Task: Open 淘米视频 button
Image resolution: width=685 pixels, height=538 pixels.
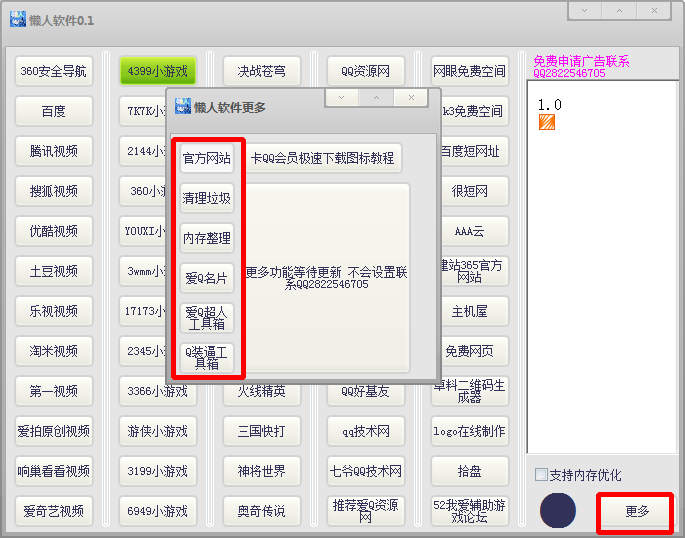Action: pyautogui.click(x=54, y=351)
